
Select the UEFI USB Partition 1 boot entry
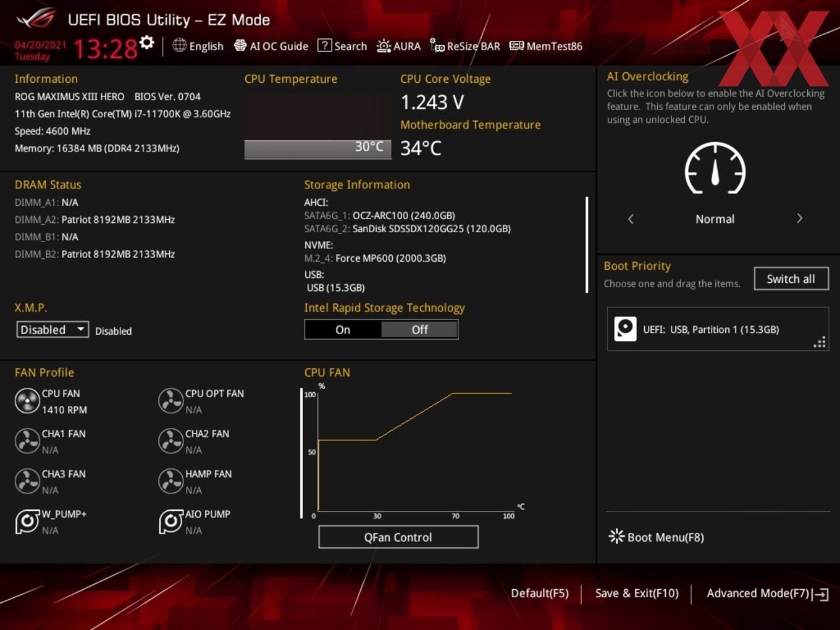click(718, 329)
